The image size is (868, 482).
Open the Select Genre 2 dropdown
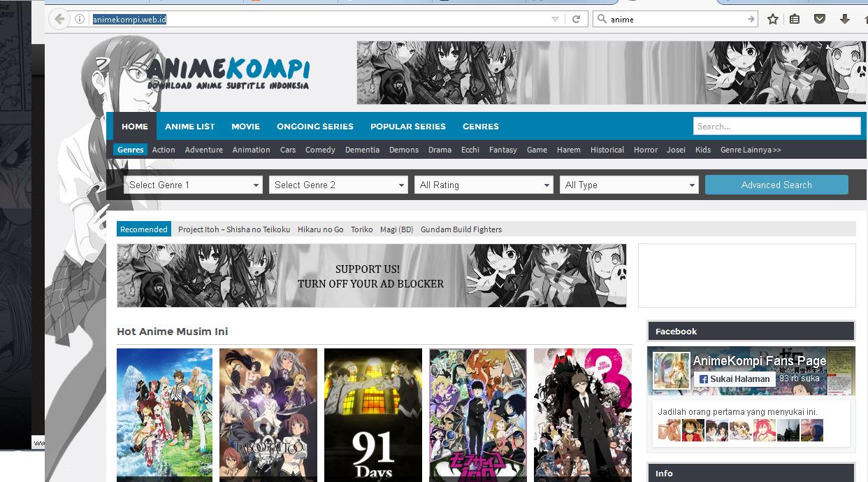338,185
